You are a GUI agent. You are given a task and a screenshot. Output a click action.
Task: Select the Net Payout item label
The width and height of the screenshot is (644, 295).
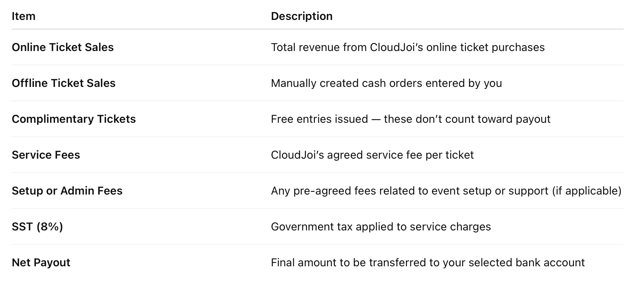(41, 263)
